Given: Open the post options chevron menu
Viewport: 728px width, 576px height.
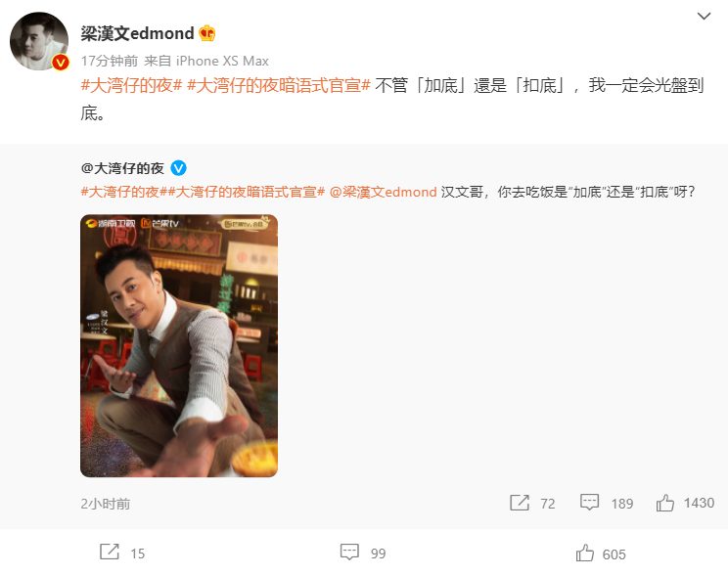Looking at the screenshot, I should pos(704,17).
